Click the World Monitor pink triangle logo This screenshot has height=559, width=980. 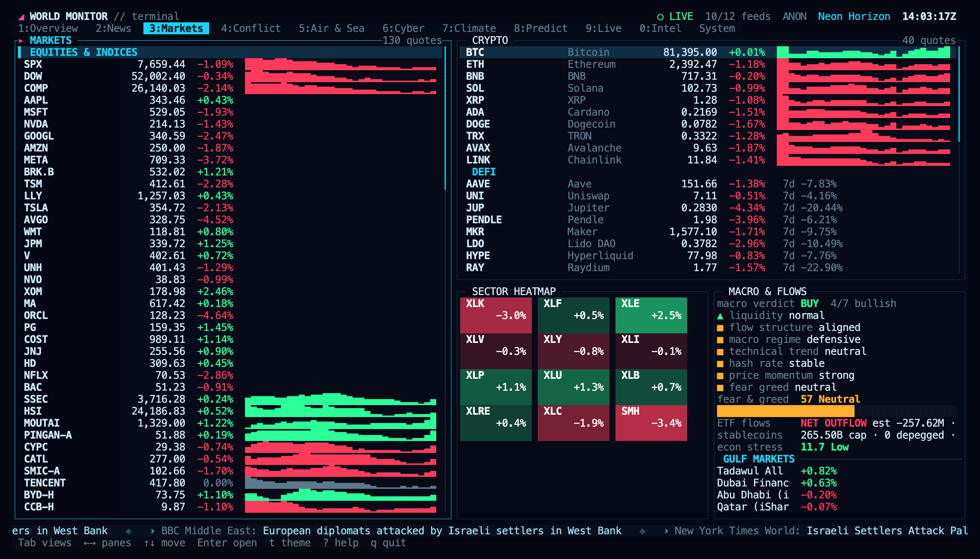tap(22, 17)
